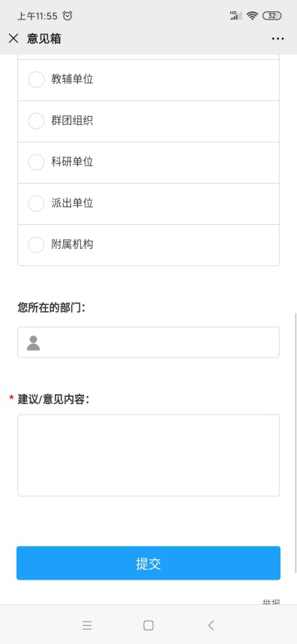Image resolution: width=297 pixels, height=644 pixels.
Task: Tap the HD signal strength icon
Action: pyautogui.click(x=235, y=16)
